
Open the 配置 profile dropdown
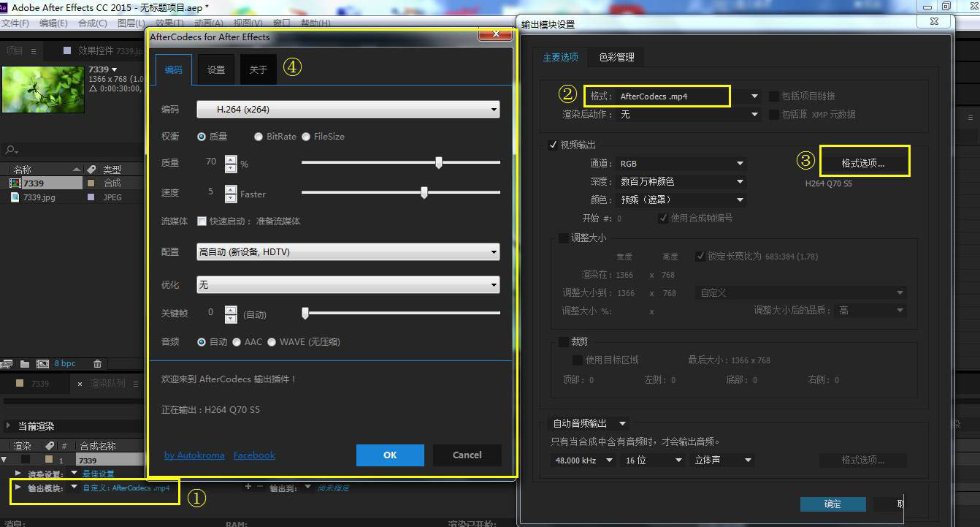click(x=348, y=252)
